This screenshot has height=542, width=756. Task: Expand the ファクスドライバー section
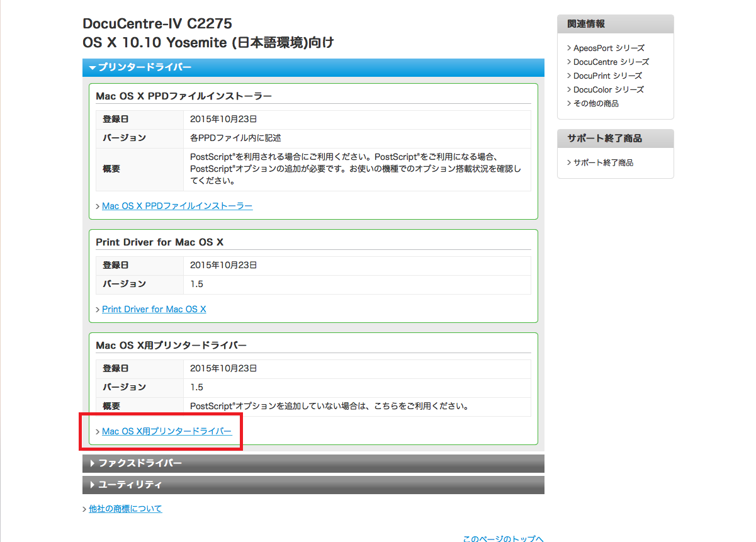coord(140,463)
